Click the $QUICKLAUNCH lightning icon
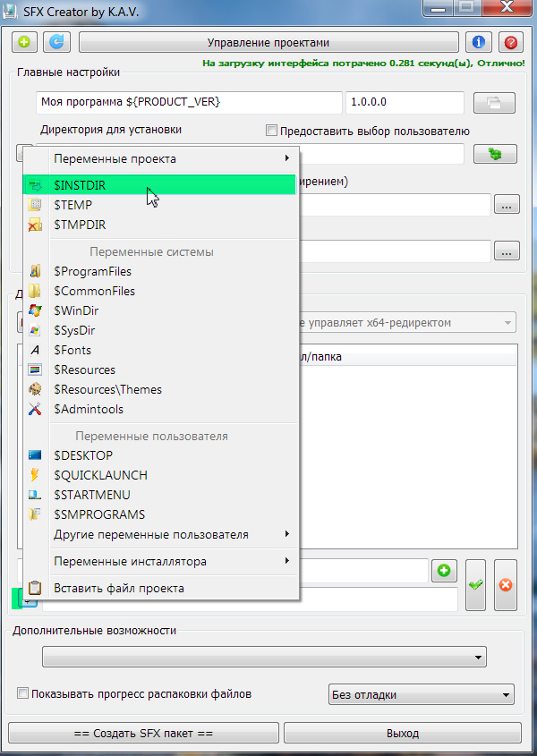The height and width of the screenshot is (756, 537). coord(35,475)
